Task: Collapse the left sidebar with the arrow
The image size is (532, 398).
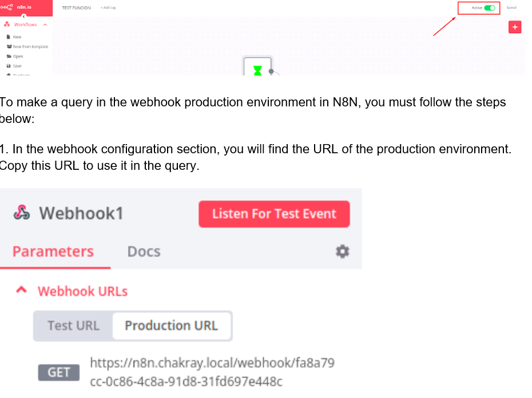Action: (x=23, y=15)
